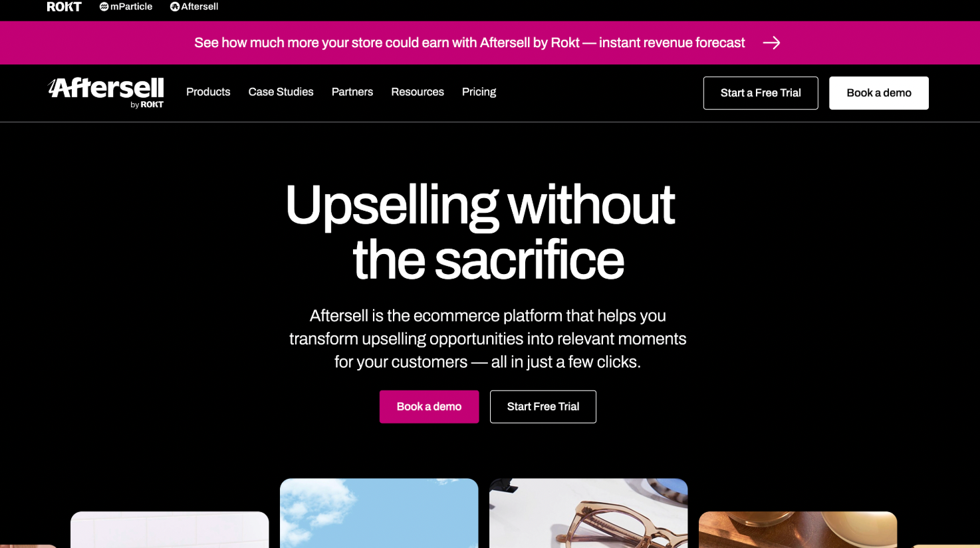Expand the Resources menu
The height and width of the screenshot is (548, 980).
point(418,92)
